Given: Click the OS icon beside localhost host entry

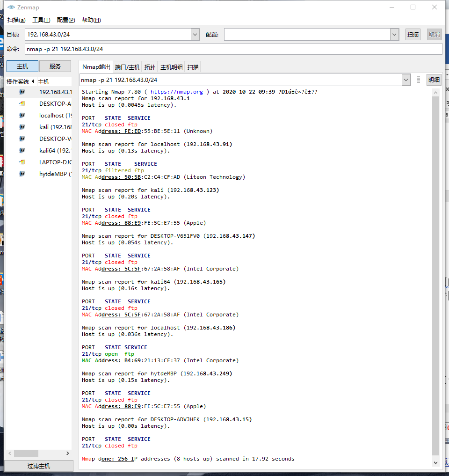Looking at the screenshot, I should (22, 115).
